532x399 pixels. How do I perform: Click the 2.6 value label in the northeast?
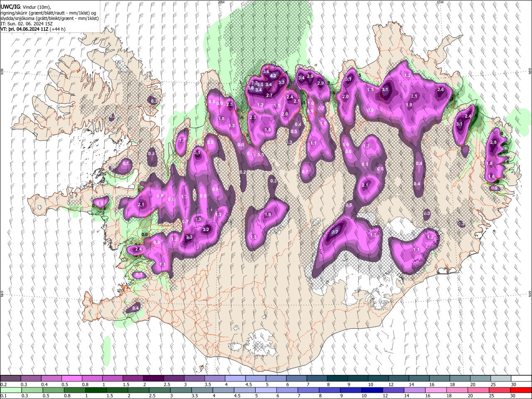click(x=441, y=90)
